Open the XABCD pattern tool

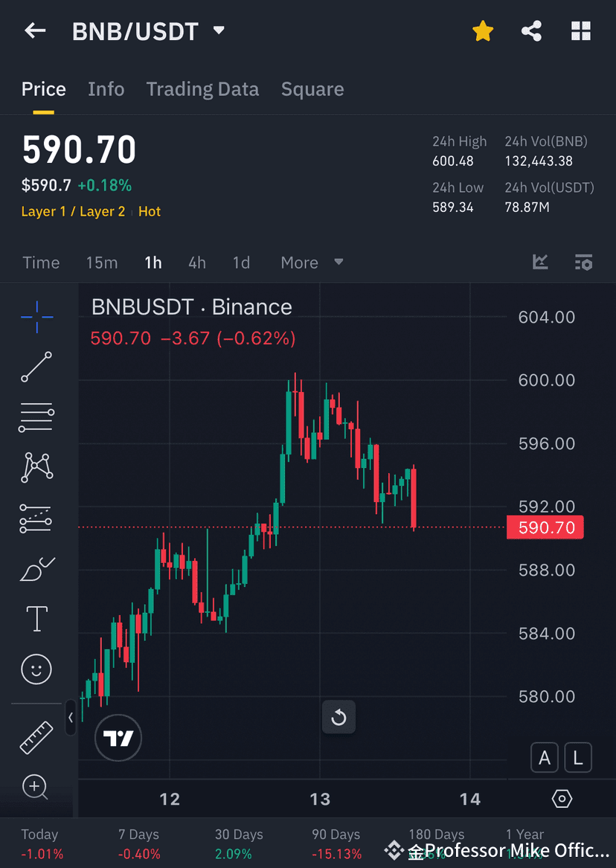[x=36, y=467]
